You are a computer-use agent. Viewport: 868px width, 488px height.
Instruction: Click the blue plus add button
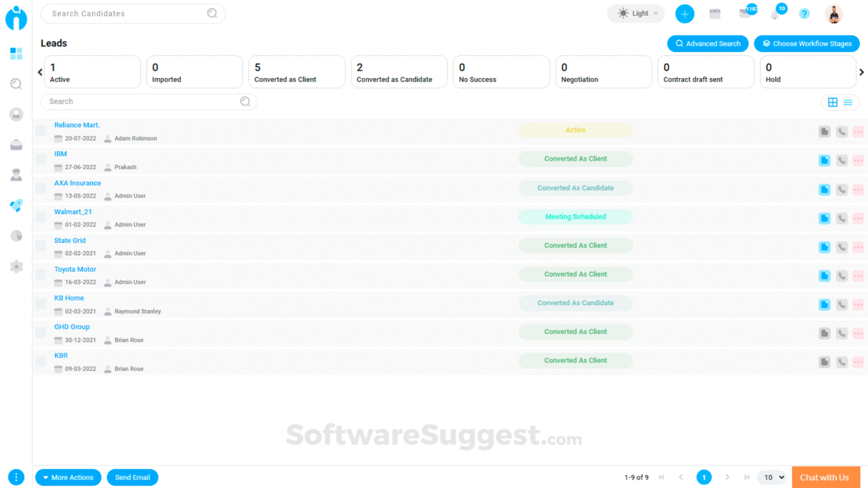tap(684, 14)
